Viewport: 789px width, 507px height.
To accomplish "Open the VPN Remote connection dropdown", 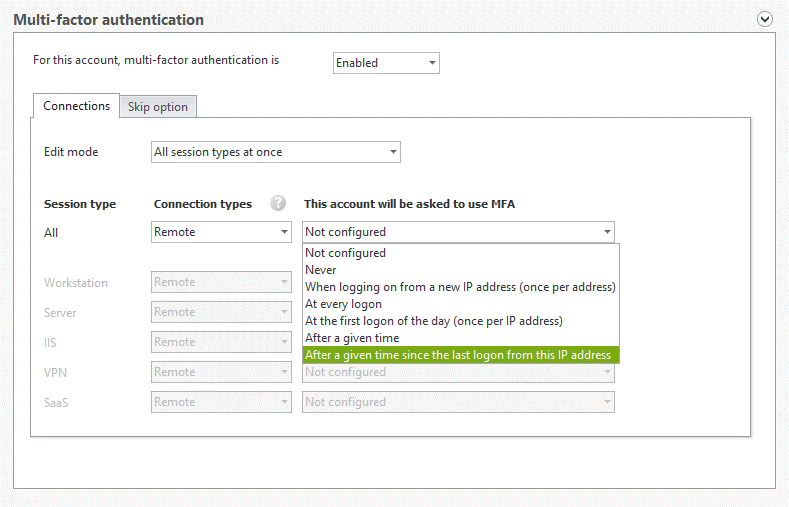I will point(221,372).
